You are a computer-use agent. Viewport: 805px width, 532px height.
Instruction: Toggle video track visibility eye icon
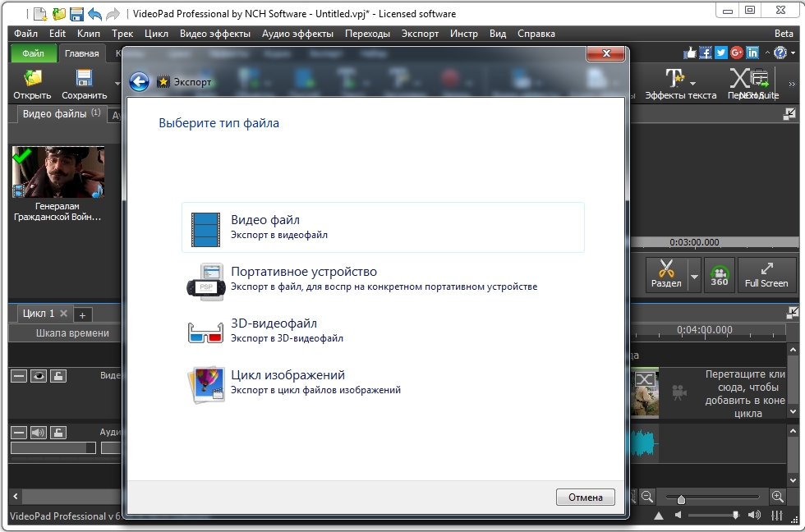point(39,376)
